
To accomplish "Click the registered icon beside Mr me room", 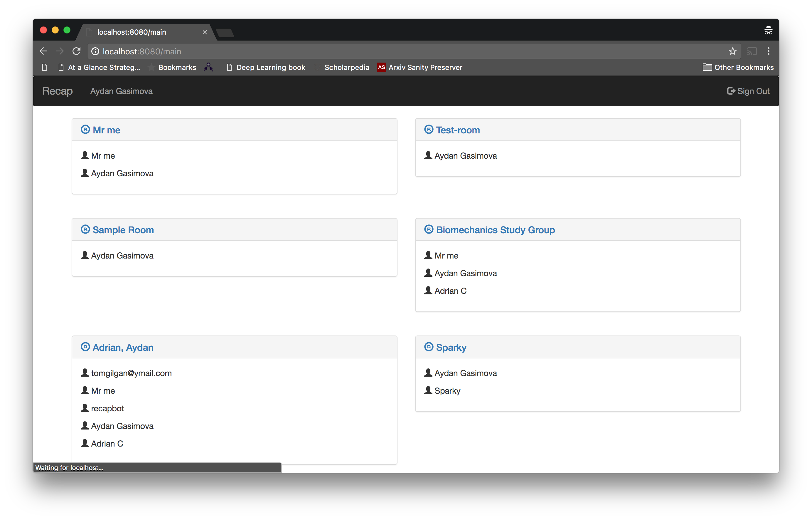I will pos(85,129).
